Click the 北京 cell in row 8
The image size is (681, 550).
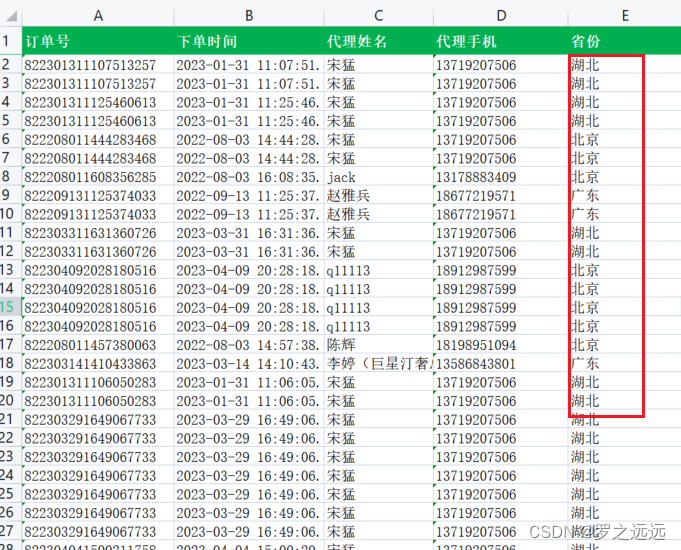tap(625, 177)
